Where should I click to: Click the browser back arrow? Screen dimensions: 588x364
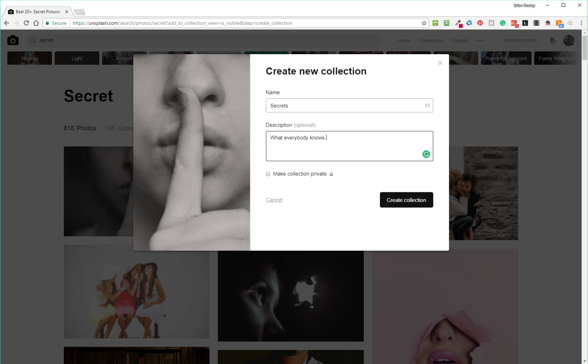coord(6,23)
